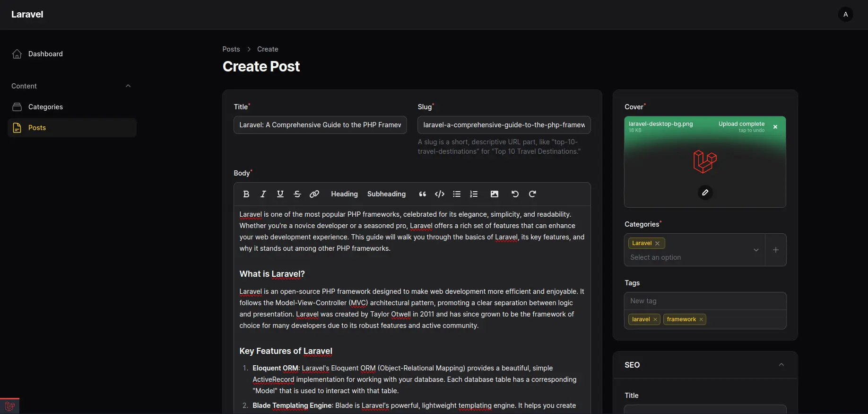Edit the cover image with the pencil icon
Viewport: 868px width, 414px height.
[x=705, y=193]
